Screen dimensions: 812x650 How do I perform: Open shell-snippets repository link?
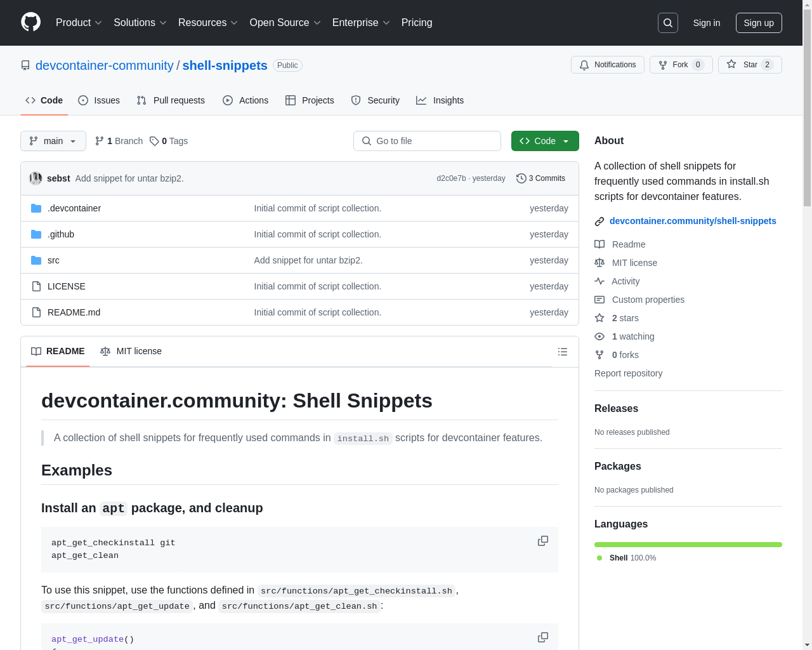(225, 65)
